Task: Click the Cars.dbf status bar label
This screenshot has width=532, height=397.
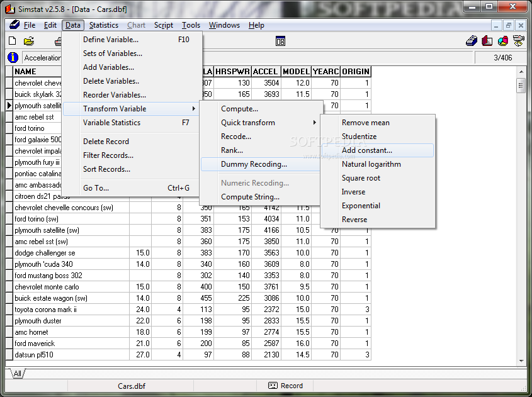Action: [132, 386]
